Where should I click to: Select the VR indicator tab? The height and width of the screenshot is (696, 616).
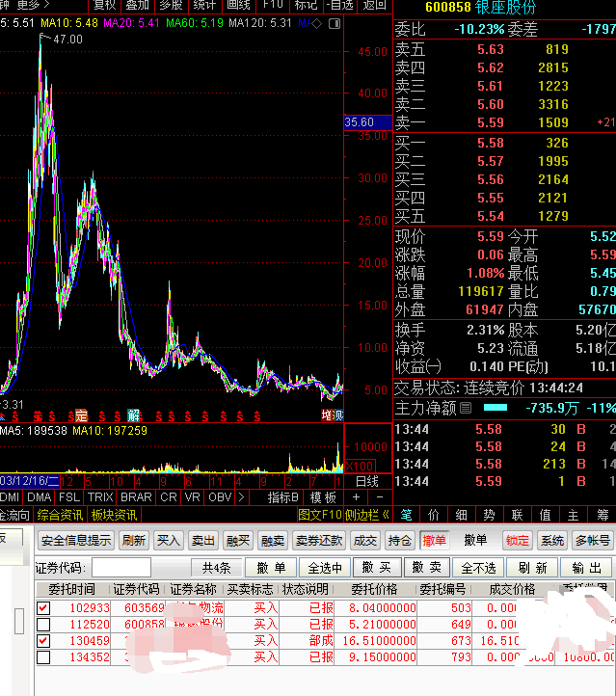tap(193, 497)
